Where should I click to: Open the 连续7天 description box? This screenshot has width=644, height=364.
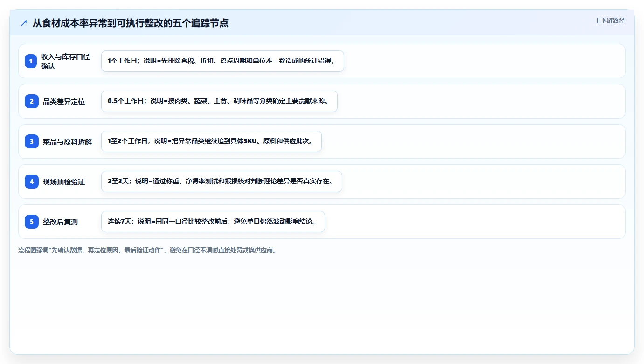(213, 222)
